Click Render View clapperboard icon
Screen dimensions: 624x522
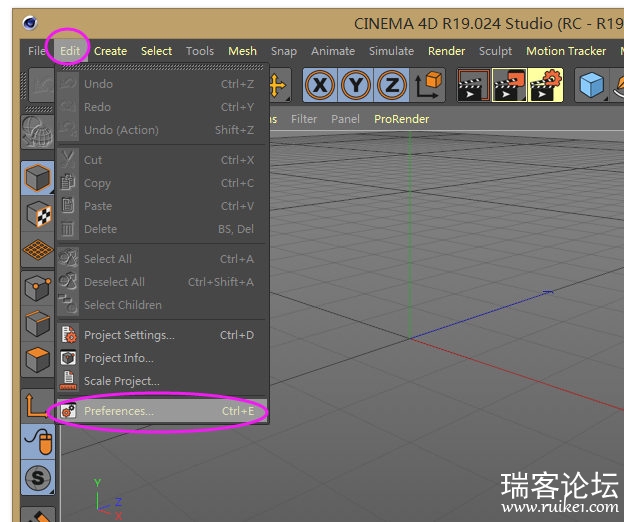coord(474,85)
